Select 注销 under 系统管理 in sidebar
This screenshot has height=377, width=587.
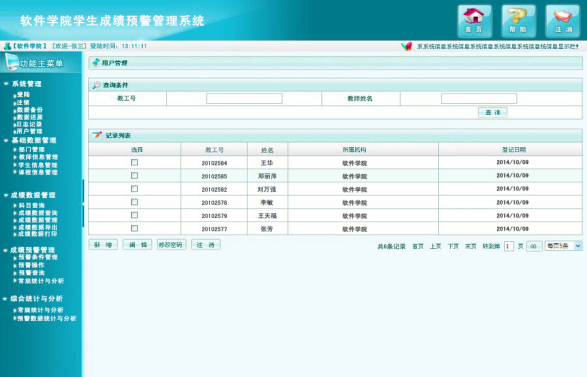coord(23,102)
